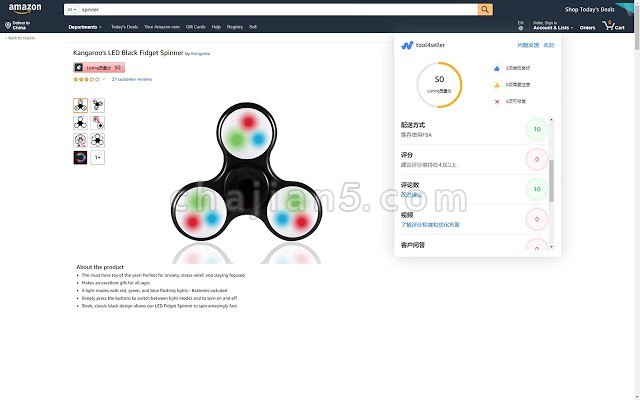Select the left thumbnail in second row
The height and width of the screenshot is (400, 640).
tap(80, 122)
